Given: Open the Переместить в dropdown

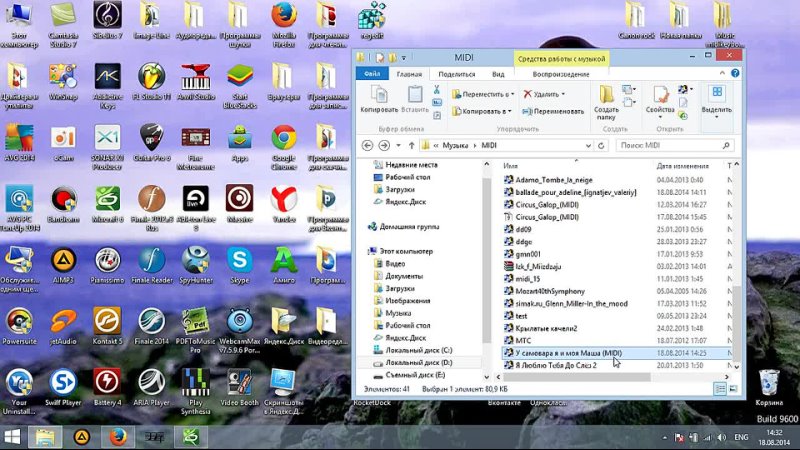Looking at the screenshot, I should (x=483, y=94).
